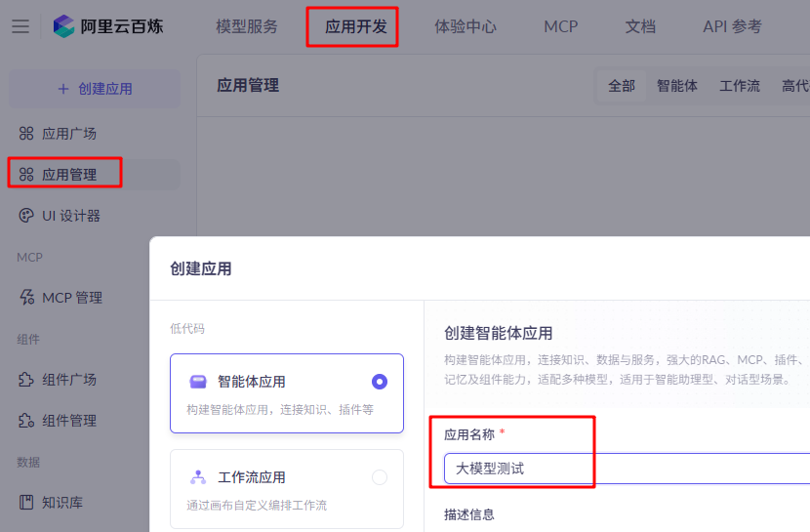Image resolution: width=810 pixels, height=532 pixels.
Task: Click the 应用管理 page heading
Action: [x=248, y=85]
